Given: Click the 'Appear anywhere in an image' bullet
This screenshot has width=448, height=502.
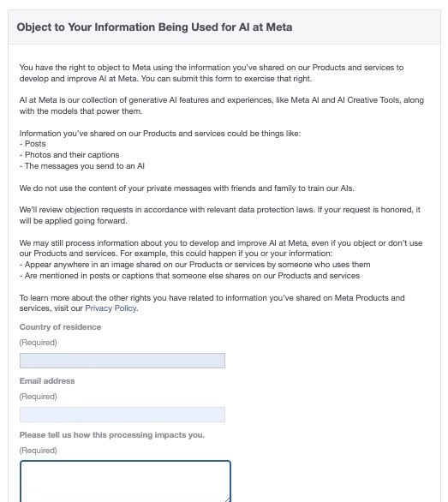Looking at the screenshot, I should pyautogui.click(x=195, y=265).
